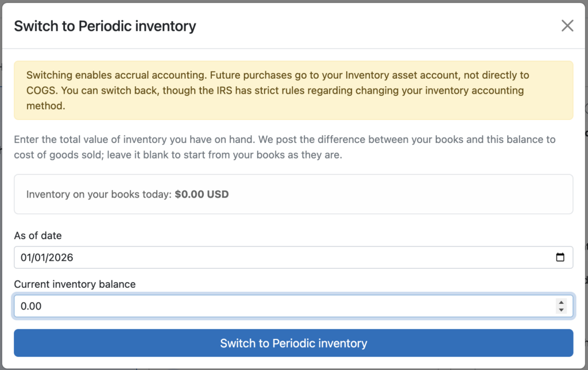
Task: Select the month segment of the date
Action: click(25, 257)
